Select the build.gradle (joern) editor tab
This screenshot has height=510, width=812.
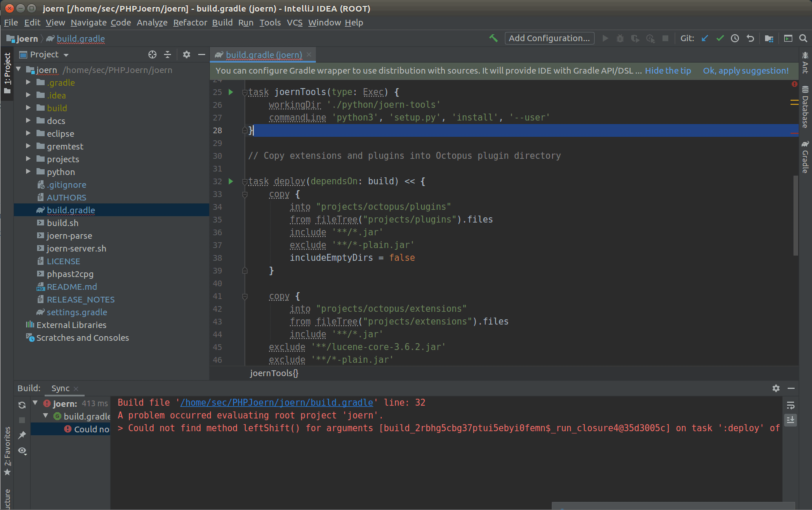pos(264,54)
